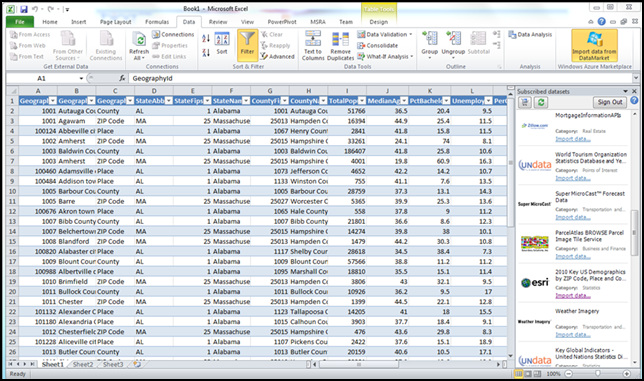Open the Sort dialog button
Screen dimensions: 644x381
[x=222, y=43]
